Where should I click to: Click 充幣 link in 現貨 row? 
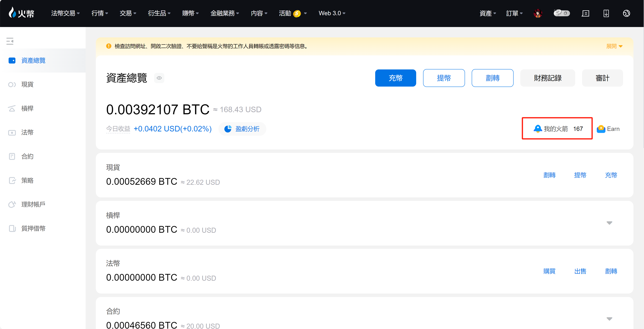611,175
